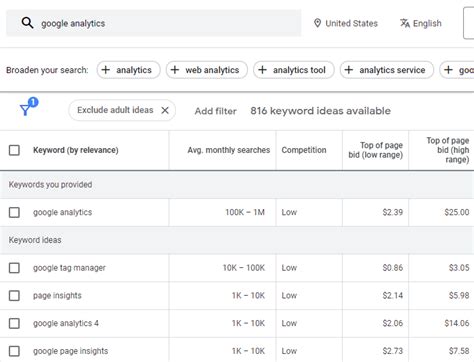
Task: Select the google tag manager checkbox
Action: [x=14, y=268]
